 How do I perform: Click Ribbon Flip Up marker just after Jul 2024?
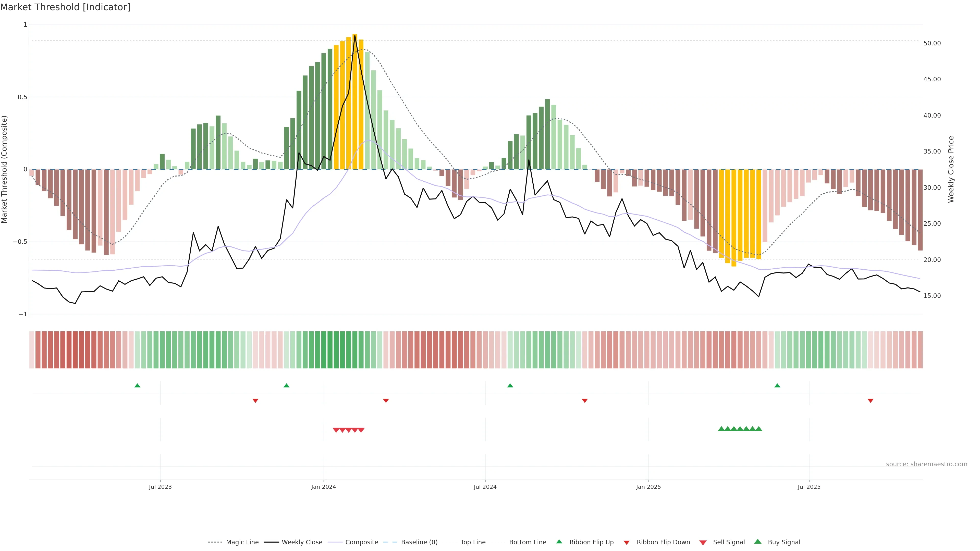point(510,386)
